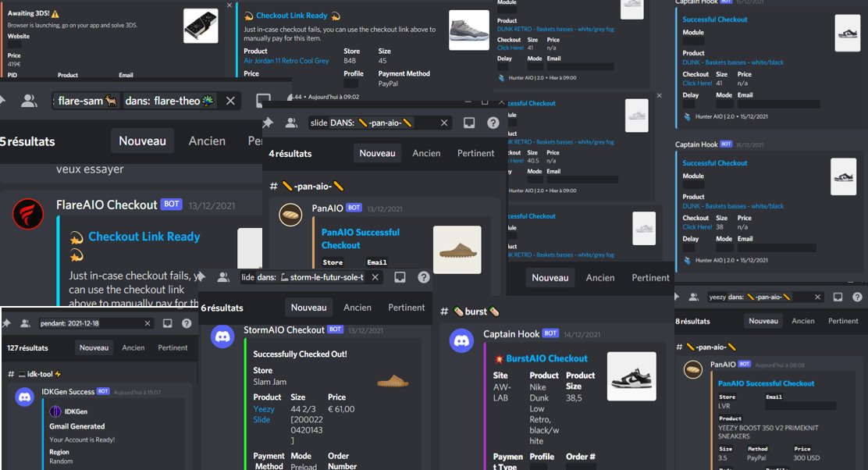Open PanAIO Successful Checkout link dated 13/12/2021
This screenshot has width=868, height=470.
click(x=361, y=239)
